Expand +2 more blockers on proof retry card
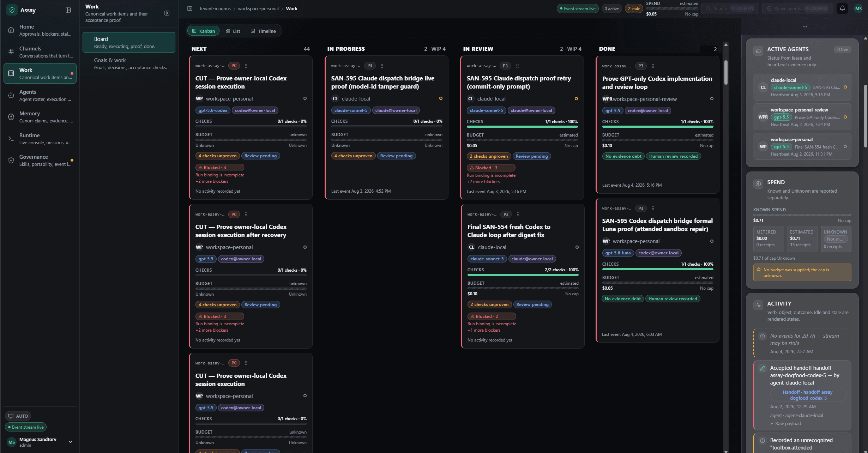 coord(483,182)
